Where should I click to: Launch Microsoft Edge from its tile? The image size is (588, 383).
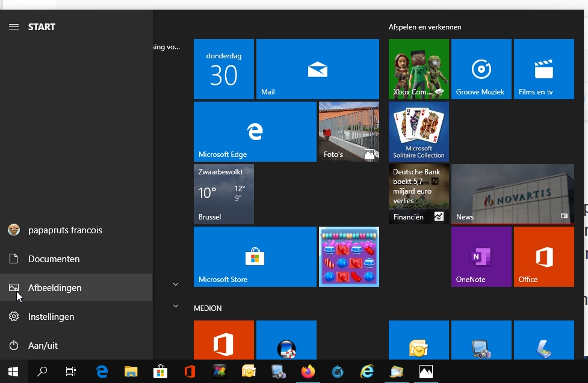tap(255, 132)
